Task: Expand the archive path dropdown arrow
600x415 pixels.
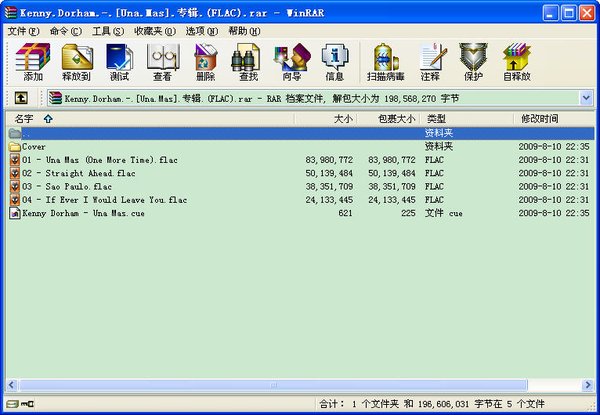Action: [x=586, y=98]
